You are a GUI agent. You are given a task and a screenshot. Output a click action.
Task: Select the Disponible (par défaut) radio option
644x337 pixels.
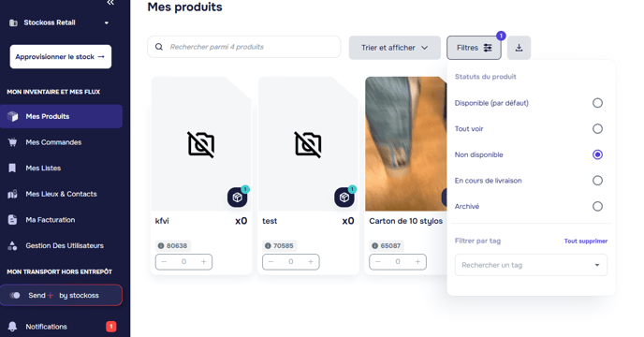(x=597, y=103)
